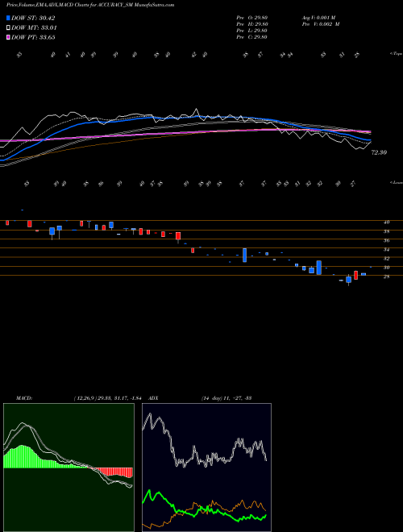
Task: Click the 'Pre V: 0.002 M' text
Action: click(320, 24)
